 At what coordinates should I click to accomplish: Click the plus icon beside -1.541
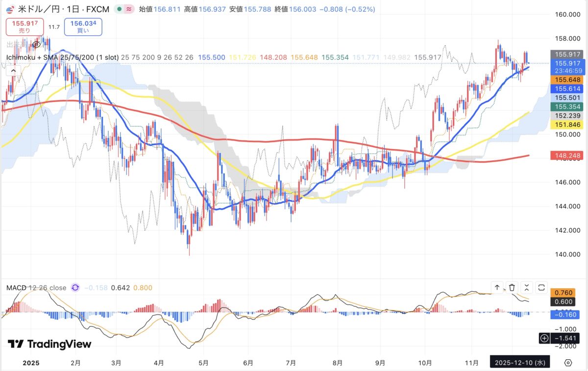pos(544,338)
